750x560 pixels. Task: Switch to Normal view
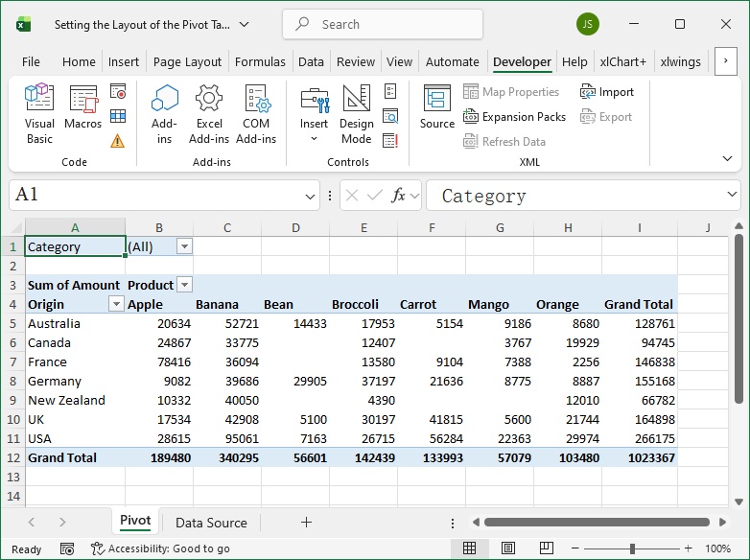click(x=469, y=548)
